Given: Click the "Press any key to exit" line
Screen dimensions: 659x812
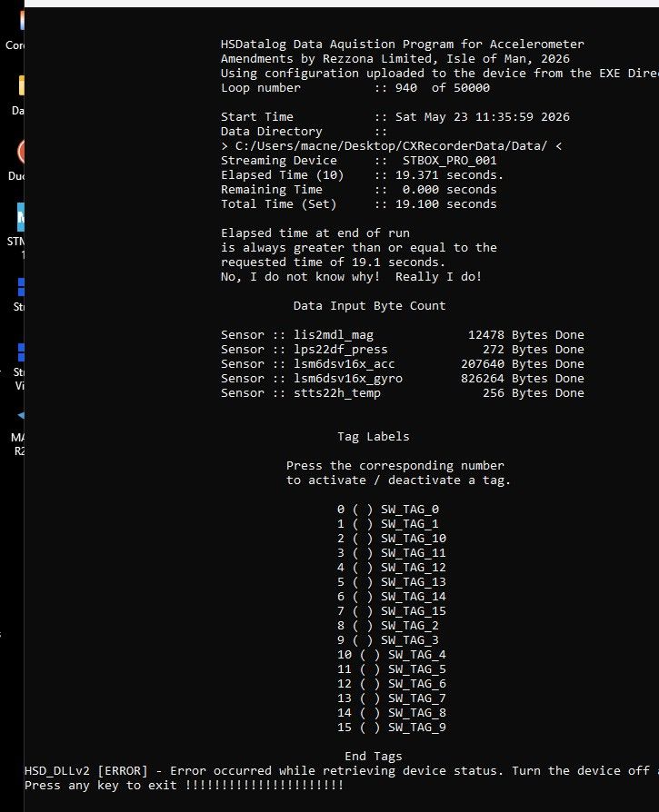Looking at the screenshot, I should coord(184,785).
